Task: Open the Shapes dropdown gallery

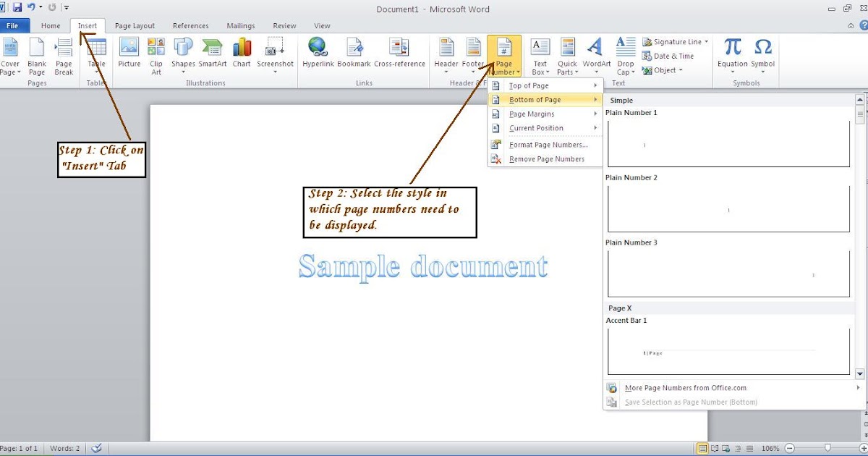Action: (183, 51)
